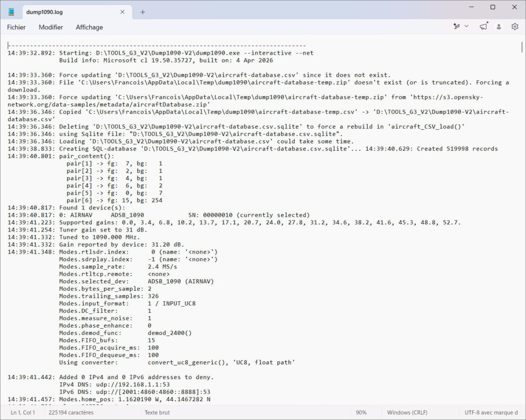Maximize the Notepad window
Image resolution: width=526 pixels, height=420 pixels.
coord(493,7)
